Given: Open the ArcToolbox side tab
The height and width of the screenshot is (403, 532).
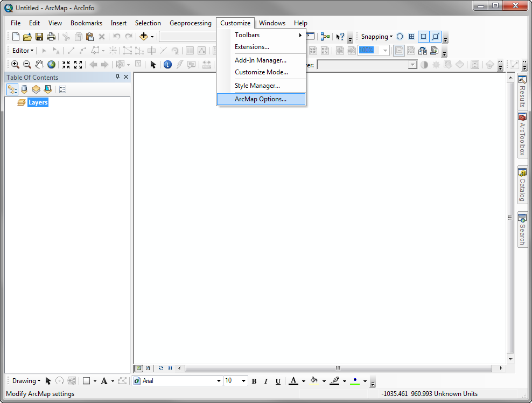Looking at the screenshot, I should tap(522, 135).
